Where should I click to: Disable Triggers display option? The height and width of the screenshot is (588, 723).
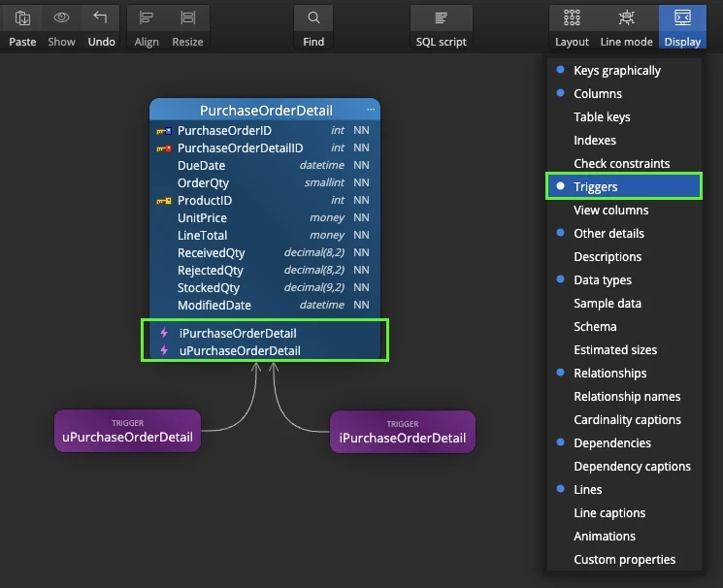point(624,186)
